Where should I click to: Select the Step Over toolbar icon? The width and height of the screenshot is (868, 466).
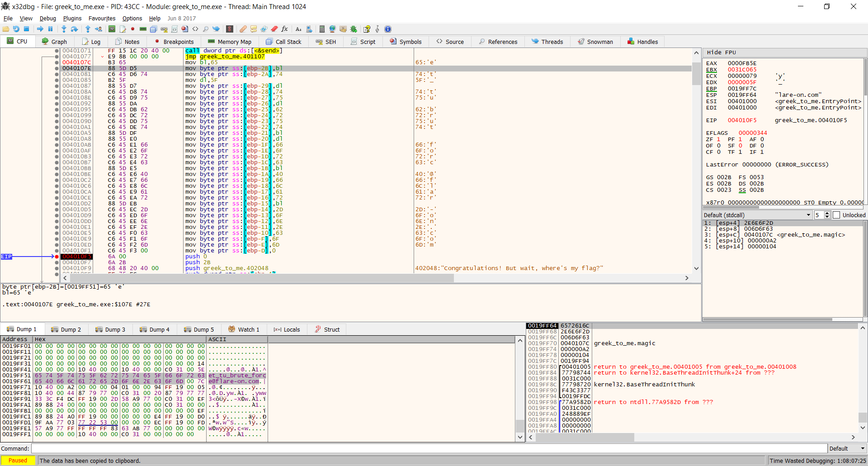[74, 29]
